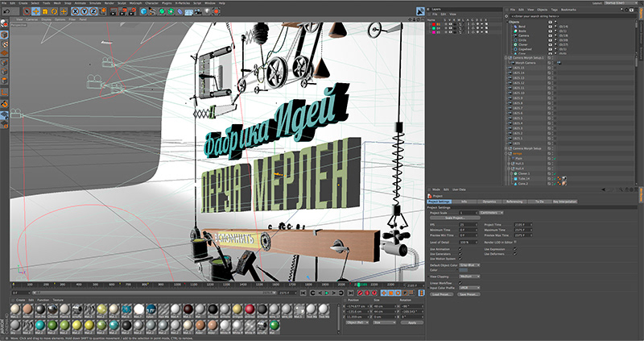Toggle the Y-axis lock
This screenshot has width=644, height=341.
[85, 11]
